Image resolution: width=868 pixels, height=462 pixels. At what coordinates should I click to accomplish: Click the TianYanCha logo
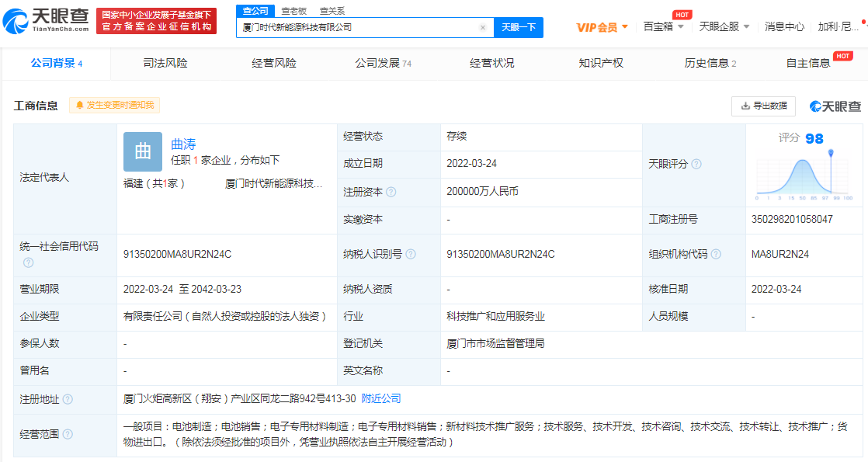point(46,20)
